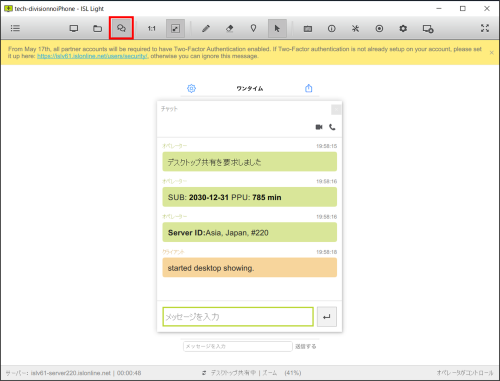Open the clipboard sharing icon
The height and width of the screenshot is (381, 500).
tap(308, 29)
